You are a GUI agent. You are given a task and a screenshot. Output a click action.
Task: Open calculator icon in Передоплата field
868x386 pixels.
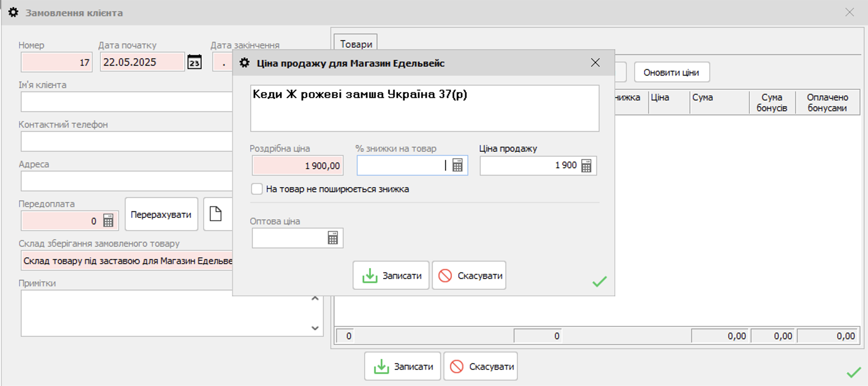[x=108, y=221]
